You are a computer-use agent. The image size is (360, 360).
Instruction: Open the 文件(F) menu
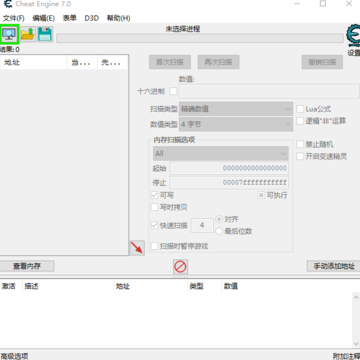coord(13,18)
